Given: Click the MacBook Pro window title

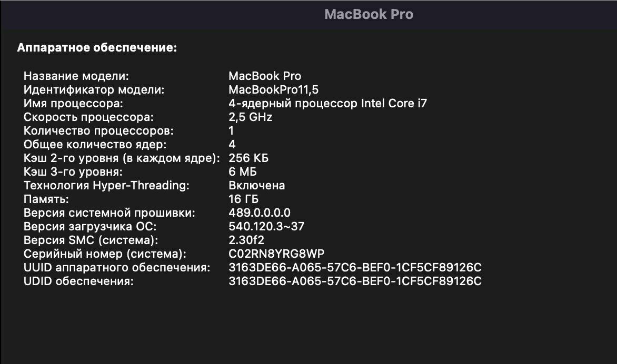Looking at the screenshot, I should click(369, 14).
